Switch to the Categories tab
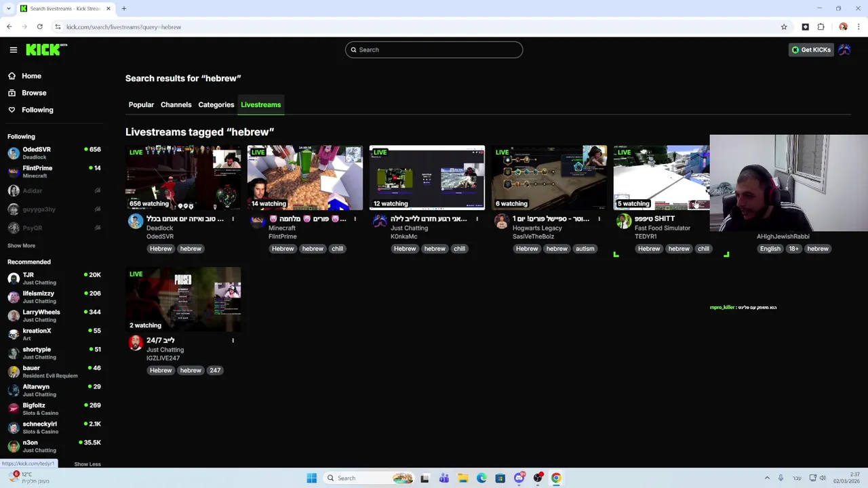 click(x=216, y=104)
